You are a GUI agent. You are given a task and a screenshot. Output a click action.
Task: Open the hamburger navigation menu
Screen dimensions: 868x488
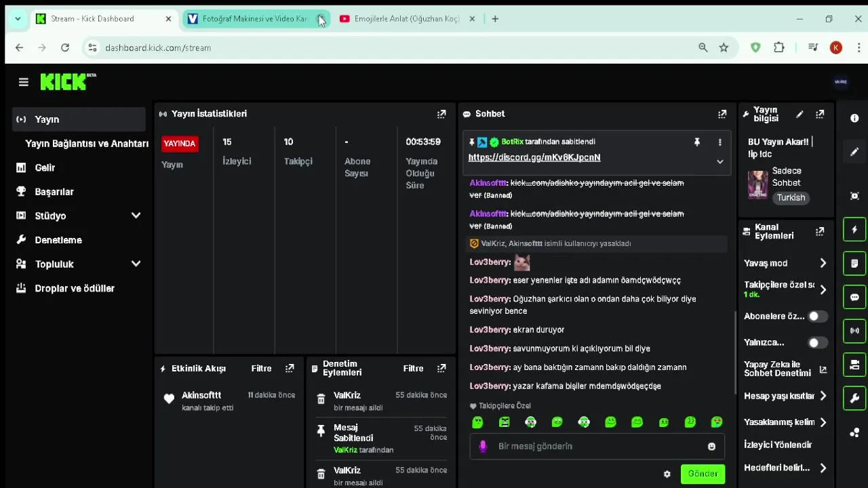(x=24, y=82)
